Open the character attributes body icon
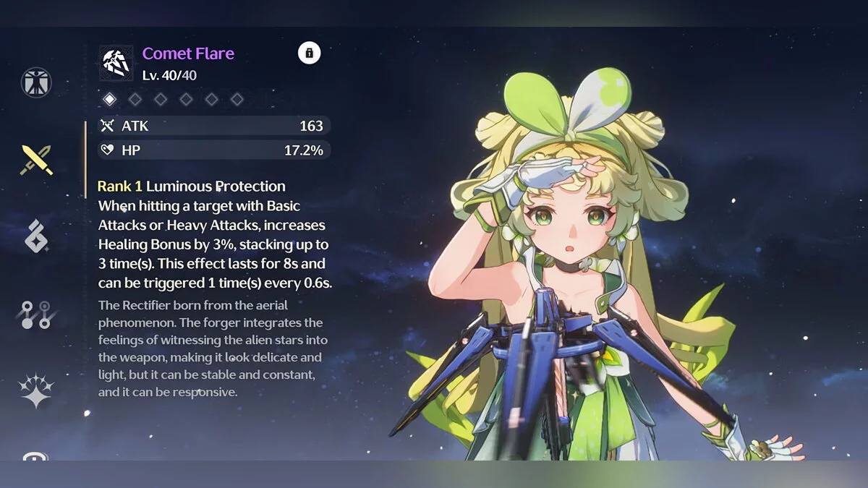This screenshot has width=868, height=488. tap(36, 82)
